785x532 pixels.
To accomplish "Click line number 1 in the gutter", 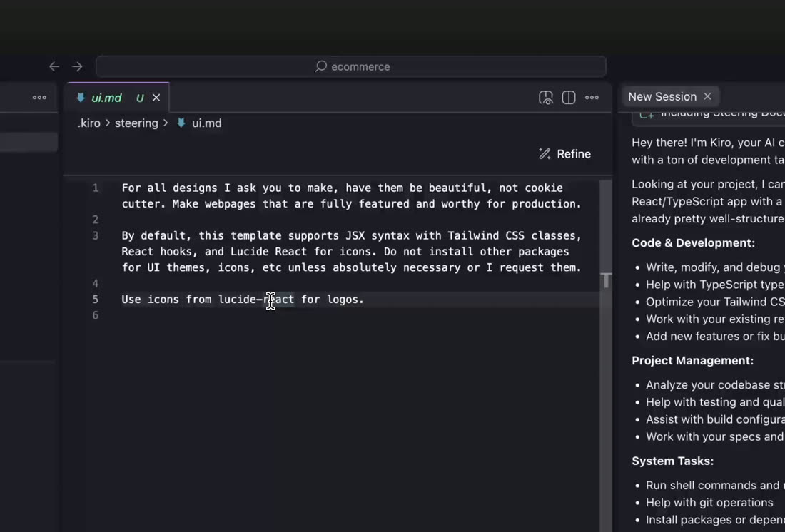I will 96,188.
